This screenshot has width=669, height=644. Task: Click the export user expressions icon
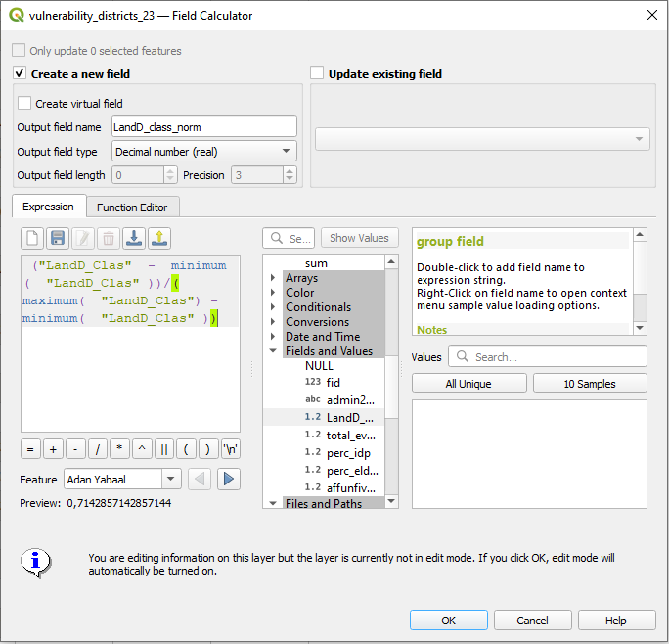(x=159, y=238)
